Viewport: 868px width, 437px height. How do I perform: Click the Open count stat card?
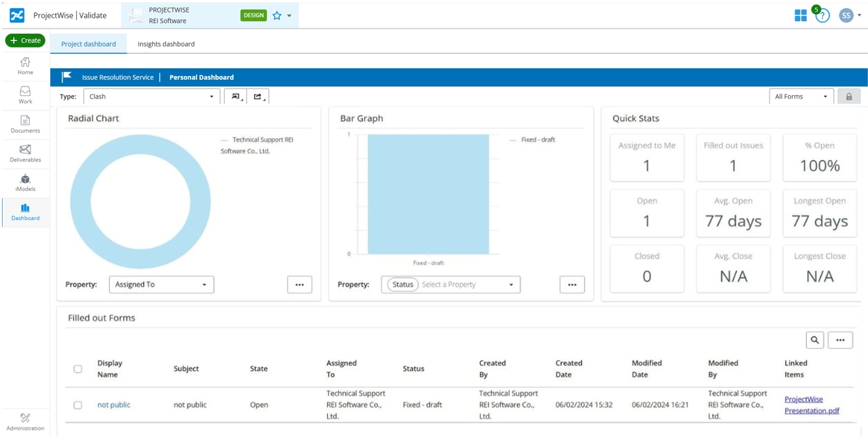click(x=647, y=213)
